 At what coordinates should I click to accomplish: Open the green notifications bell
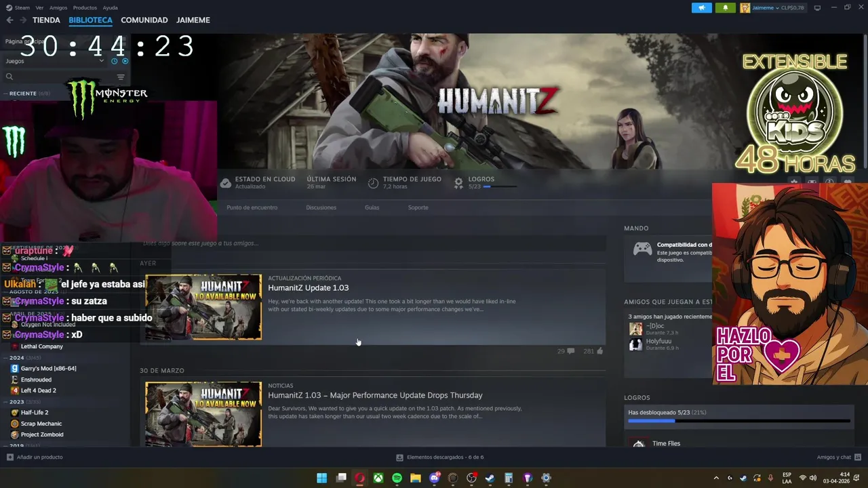(725, 7)
